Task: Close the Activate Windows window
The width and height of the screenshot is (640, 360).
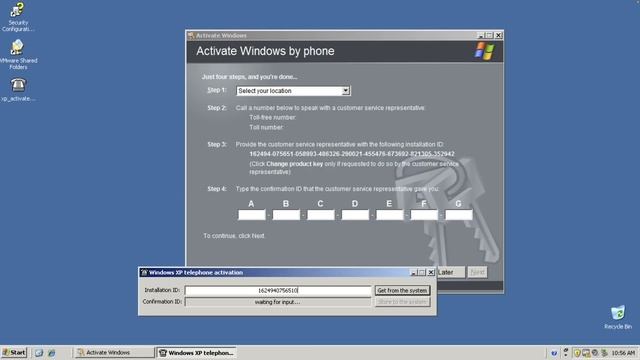Action: point(498,36)
